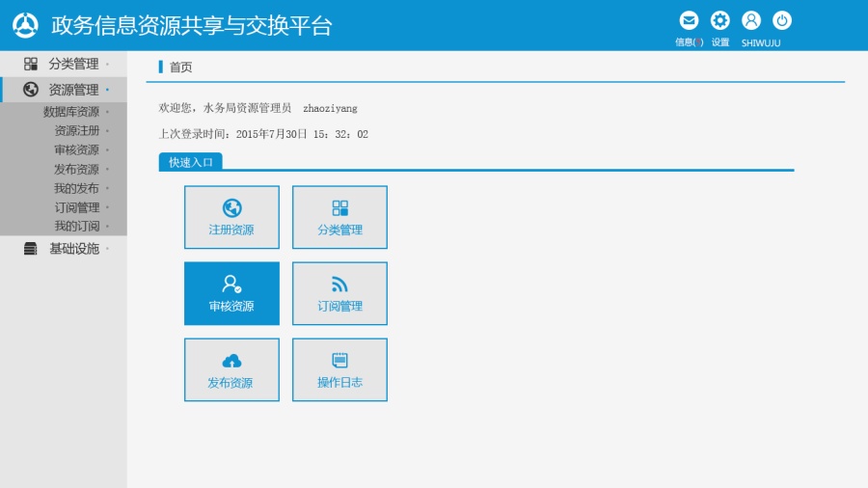This screenshot has height=488, width=868.
Task: Open the 信息 messages envelope icon
Action: pos(689,21)
